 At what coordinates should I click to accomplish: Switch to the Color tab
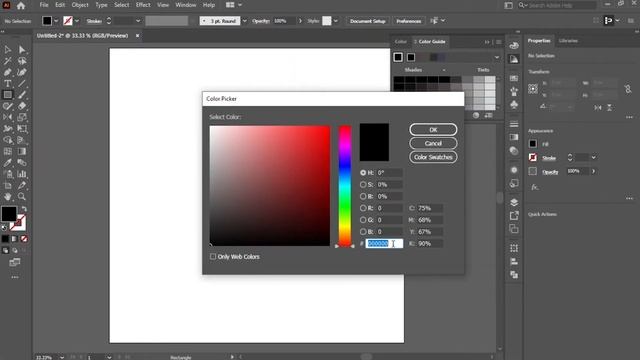tap(400, 42)
